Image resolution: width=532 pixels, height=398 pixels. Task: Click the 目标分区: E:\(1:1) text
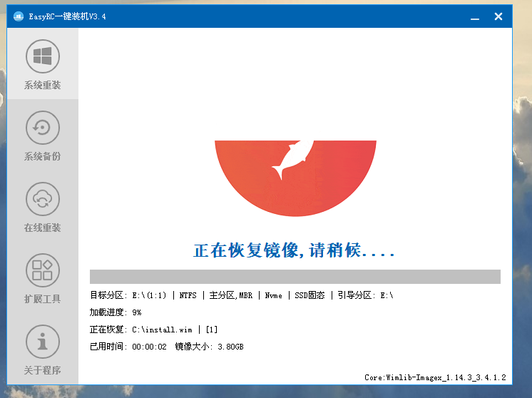(x=128, y=295)
